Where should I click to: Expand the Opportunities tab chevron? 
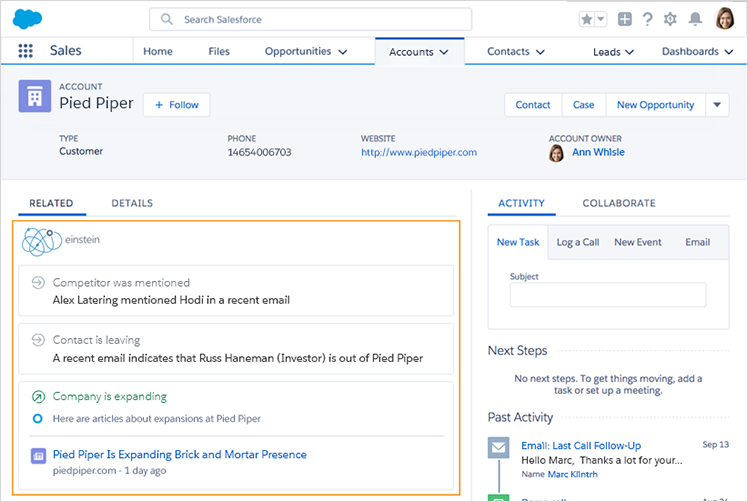[343, 52]
